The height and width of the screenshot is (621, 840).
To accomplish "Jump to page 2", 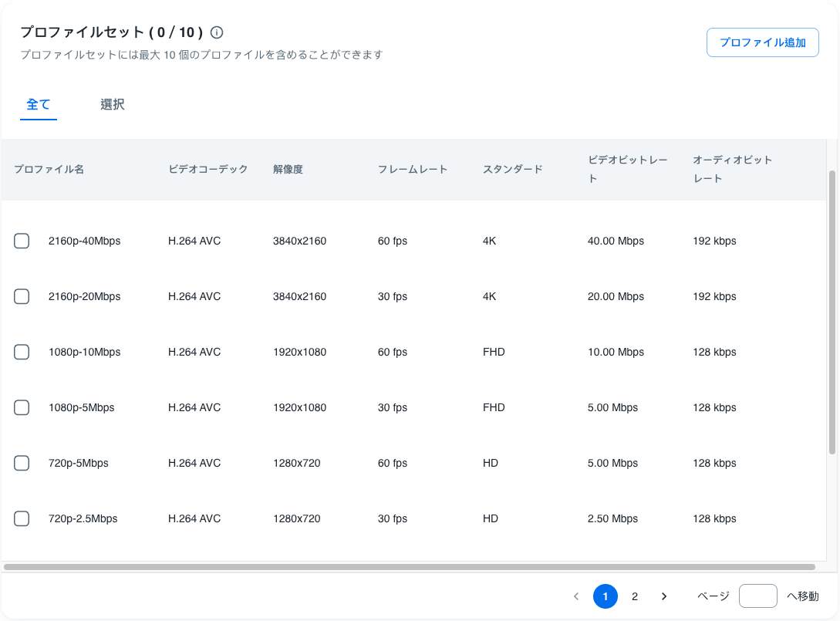I will point(635,596).
